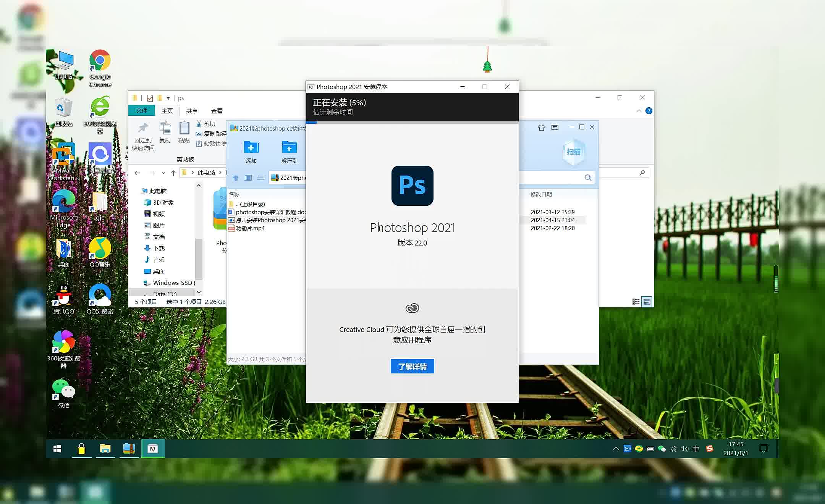This screenshot has width=825, height=504.
Task: Switch Explorer to large icons view
Action: (x=647, y=302)
